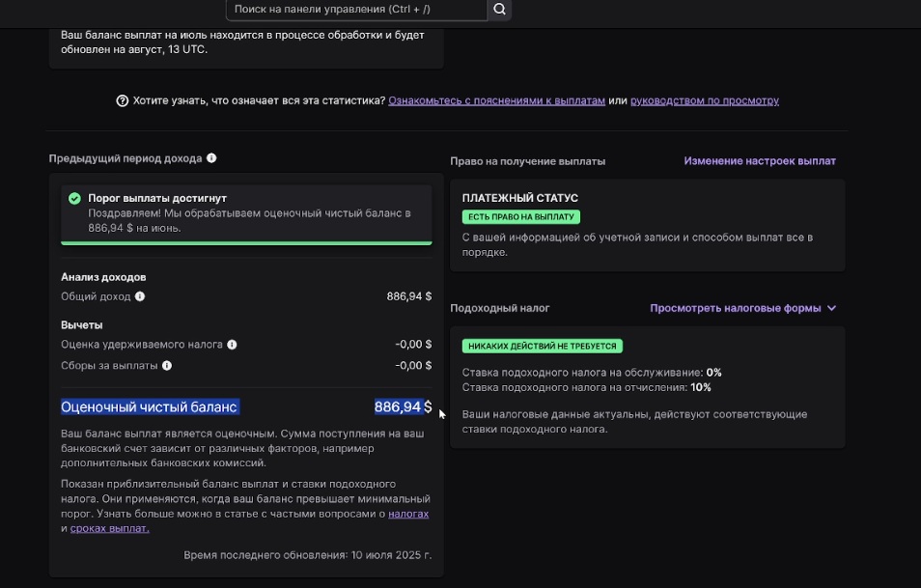Click the "НИКАКИХ ДЕЙСТВИЙ НЕ ТРЕБУЕТСЯ" badge

tap(543, 346)
